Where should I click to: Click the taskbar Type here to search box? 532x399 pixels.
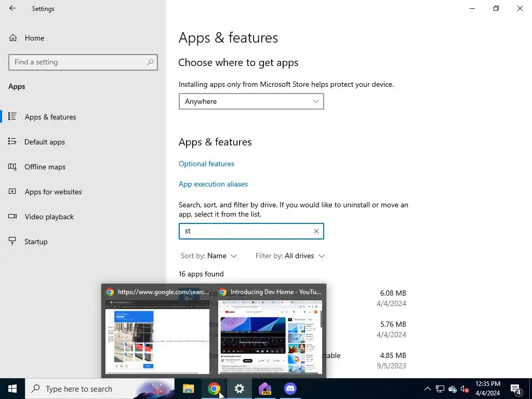pos(100,389)
